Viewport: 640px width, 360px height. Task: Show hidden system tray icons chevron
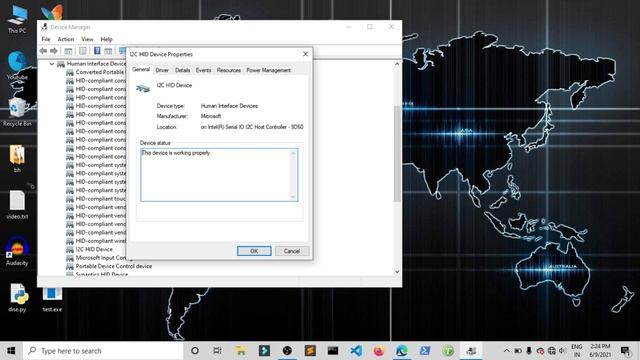[x=507, y=351]
